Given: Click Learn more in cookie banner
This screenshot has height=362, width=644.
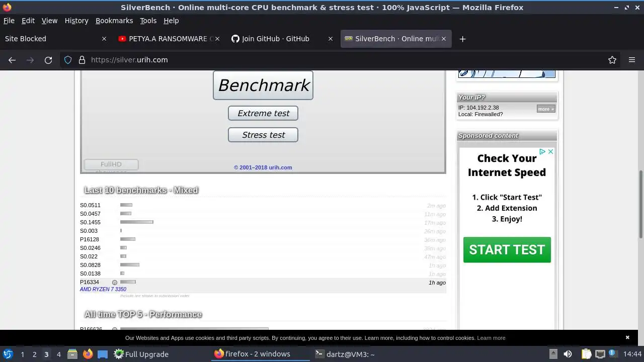Looking at the screenshot, I should tap(491, 338).
